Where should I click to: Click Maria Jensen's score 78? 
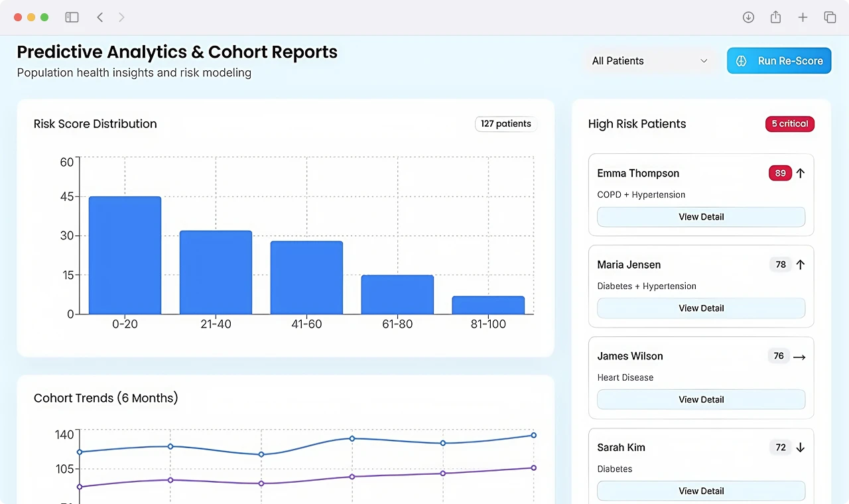[x=781, y=265]
